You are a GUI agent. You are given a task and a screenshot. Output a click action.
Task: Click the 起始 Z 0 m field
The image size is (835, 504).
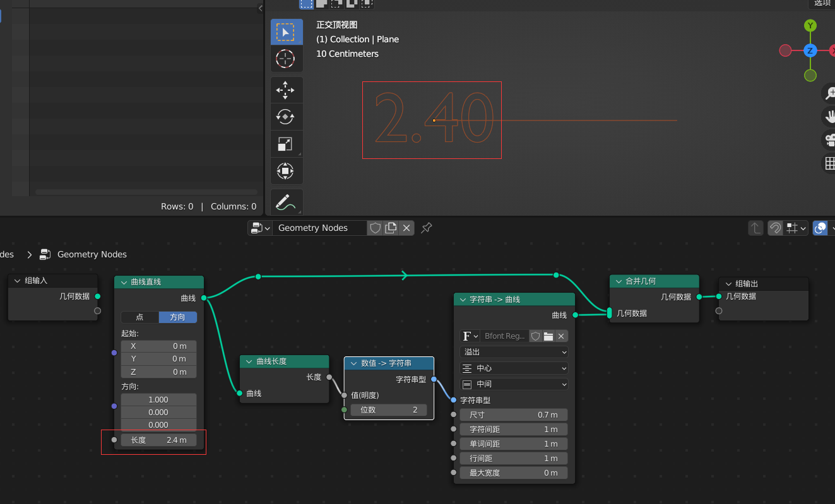point(158,372)
